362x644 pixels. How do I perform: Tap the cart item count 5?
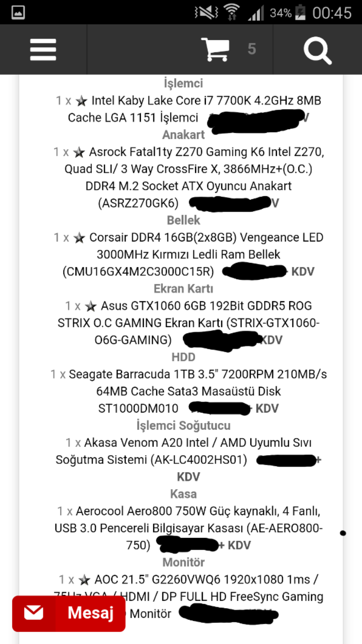point(252,49)
